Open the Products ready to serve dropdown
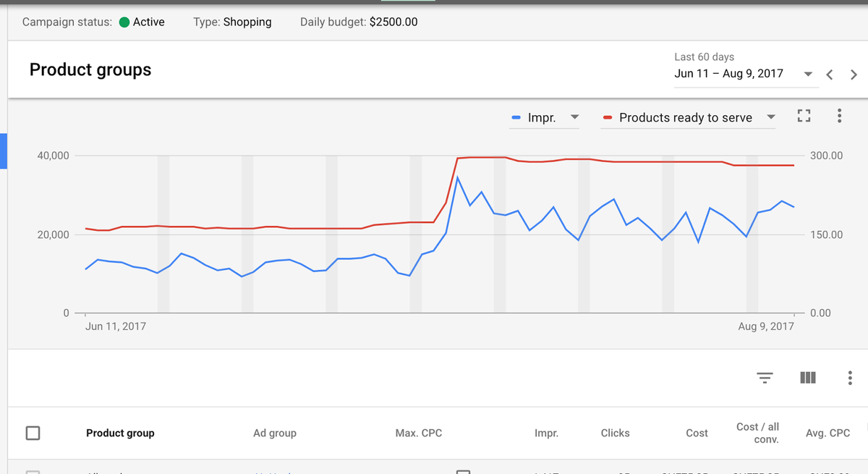 [x=770, y=117]
